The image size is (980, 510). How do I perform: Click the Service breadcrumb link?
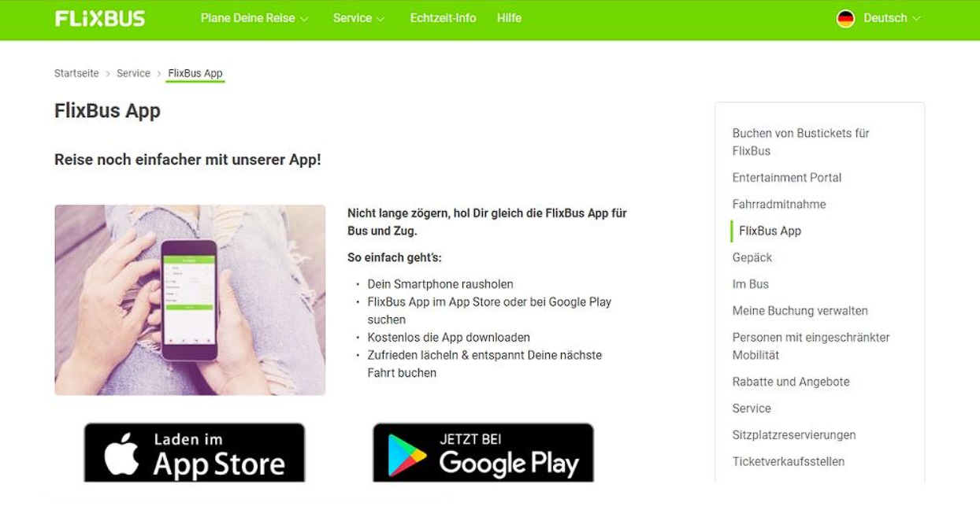tap(133, 73)
